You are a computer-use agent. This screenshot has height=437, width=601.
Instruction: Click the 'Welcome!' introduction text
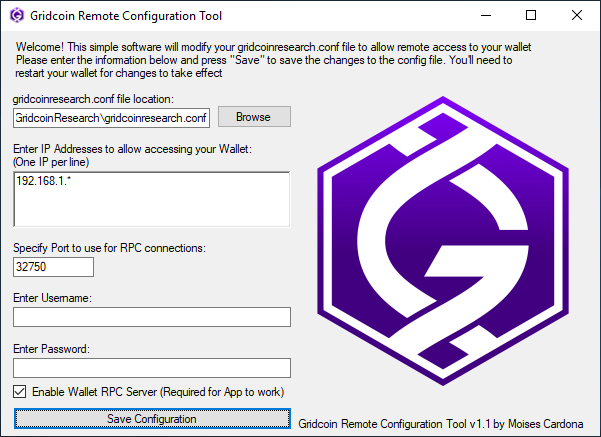[x=273, y=60]
